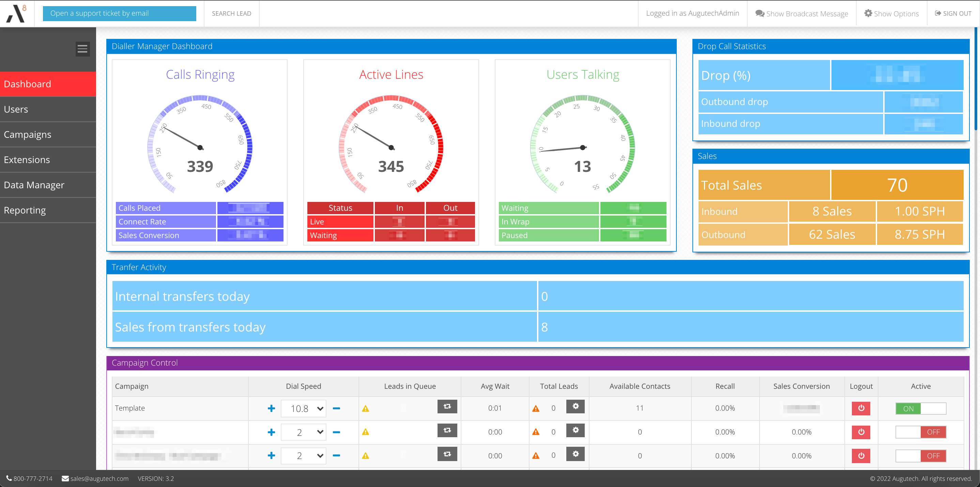The height and width of the screenshot is (487, 980).
Task: Increase Template dial speed with the plus stepper
Action: pos(271,408)
